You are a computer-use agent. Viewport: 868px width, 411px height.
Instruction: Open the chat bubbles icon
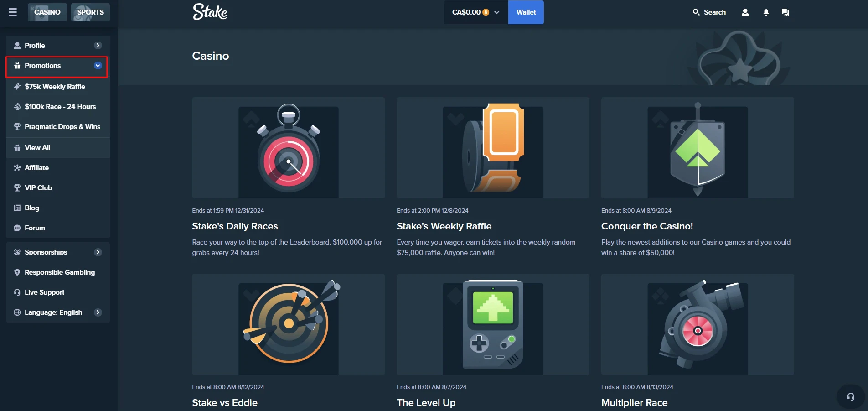tap(785, 12)
